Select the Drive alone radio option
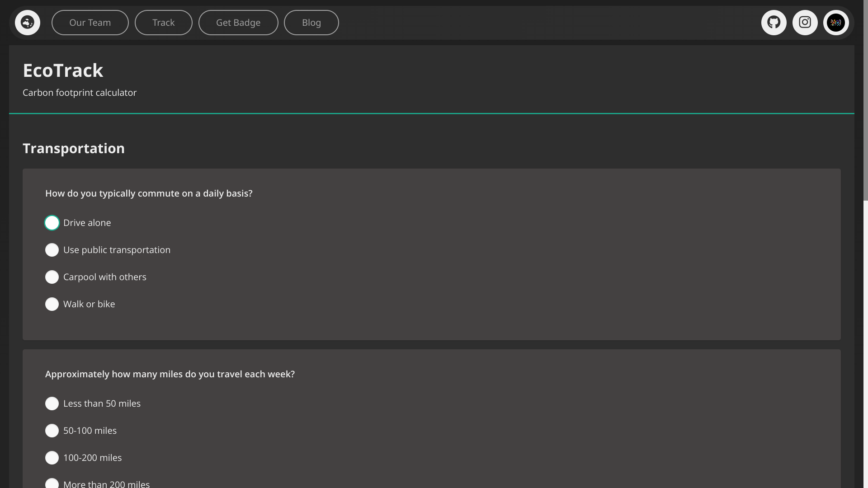This screenshot has width=868, height=488. (x=52, y=223)
